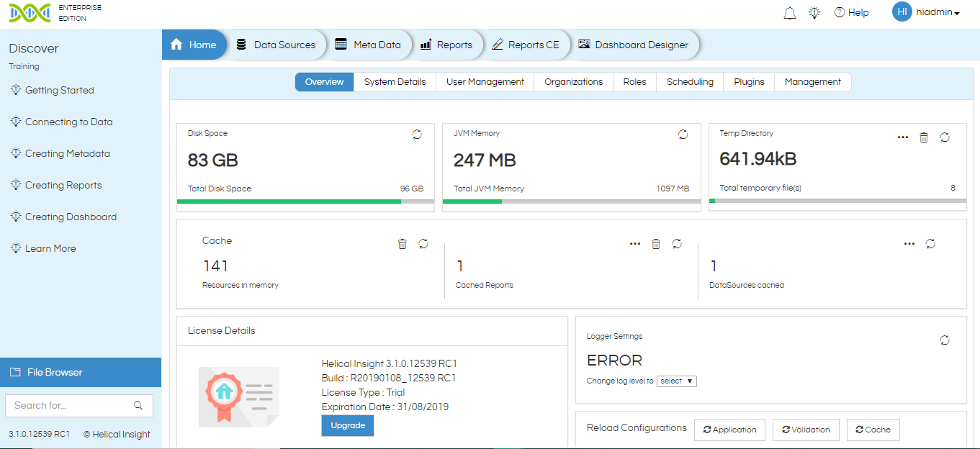Refresh the DataSources cached count
980x449 pixels.
coord(930,244)
